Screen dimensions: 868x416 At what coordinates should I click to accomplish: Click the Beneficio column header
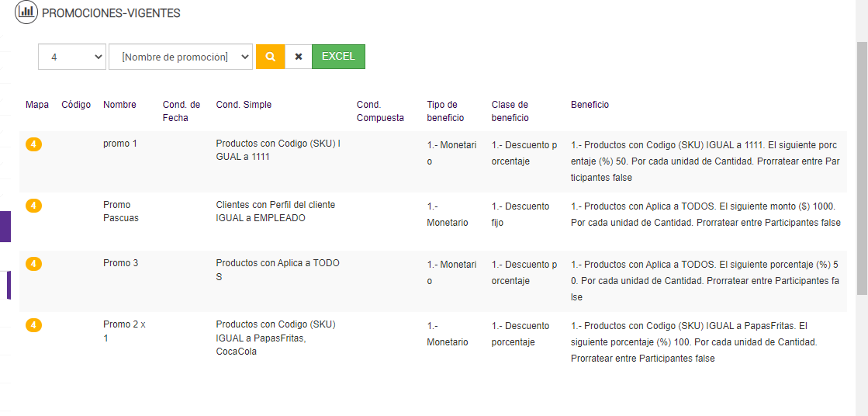pyautogui.click(x=590, y=105)
